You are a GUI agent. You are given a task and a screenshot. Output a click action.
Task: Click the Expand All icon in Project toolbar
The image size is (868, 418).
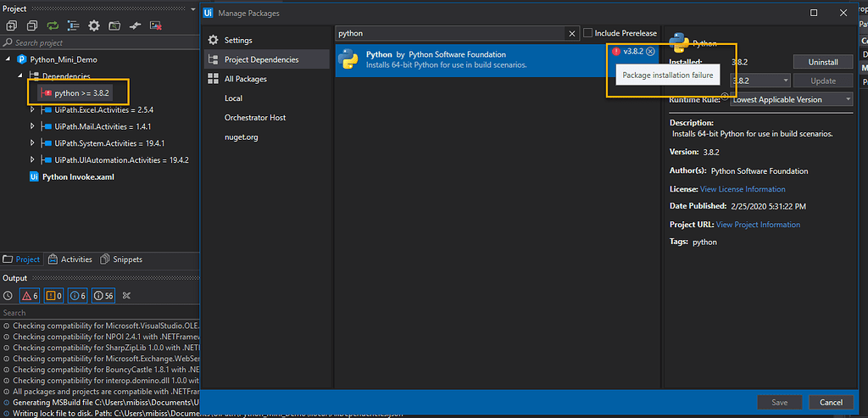coord(12,25)
